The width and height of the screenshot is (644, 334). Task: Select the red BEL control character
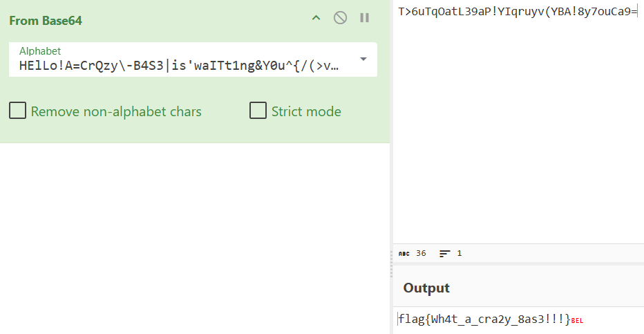point(577,321)
